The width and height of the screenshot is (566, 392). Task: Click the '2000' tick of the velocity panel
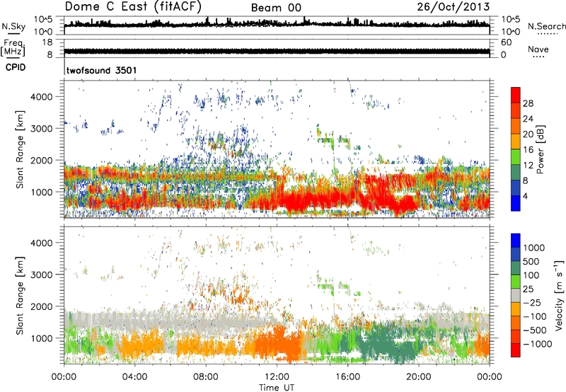(x=41, y=306)
